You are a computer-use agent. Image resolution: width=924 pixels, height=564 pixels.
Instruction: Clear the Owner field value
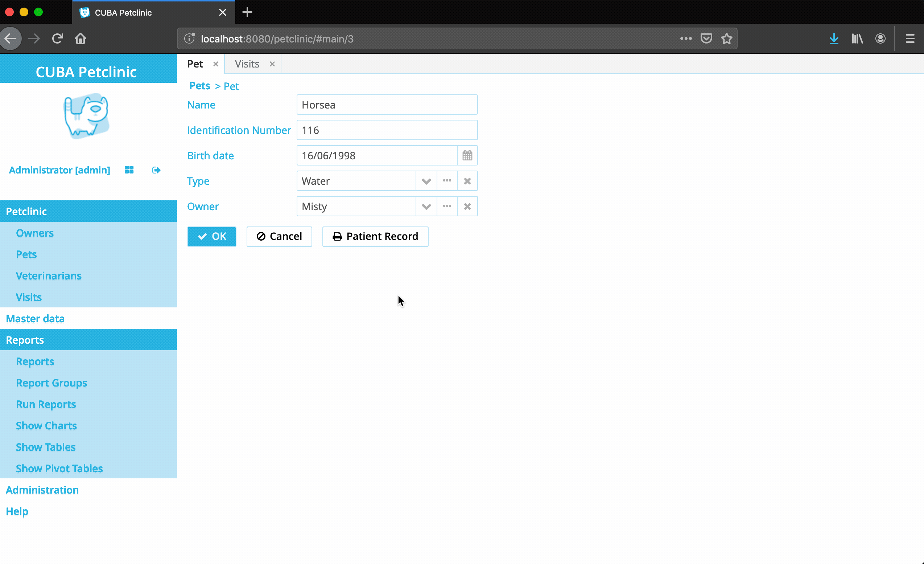(x=467, y=206)
